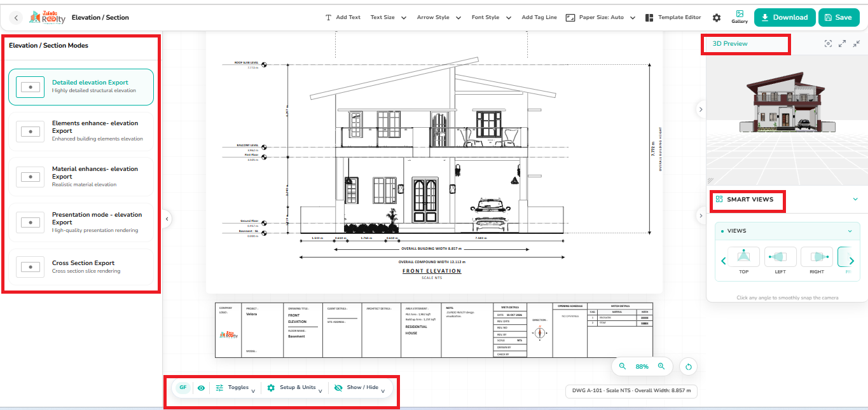Click the focus target icon in 3D Preview
This screenshot has width=868, height=410.
[828, 43]
